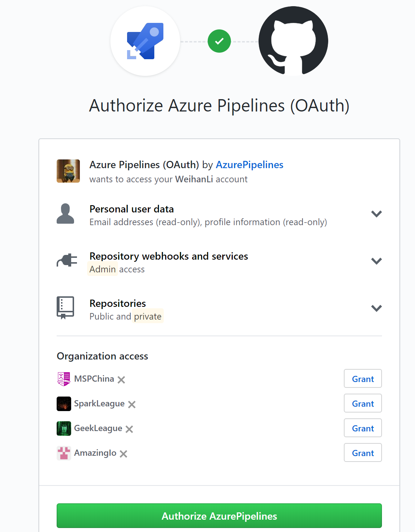Click the webhooks plug icon
Viewport: 415px width, 532px height.
pos(67,260)
